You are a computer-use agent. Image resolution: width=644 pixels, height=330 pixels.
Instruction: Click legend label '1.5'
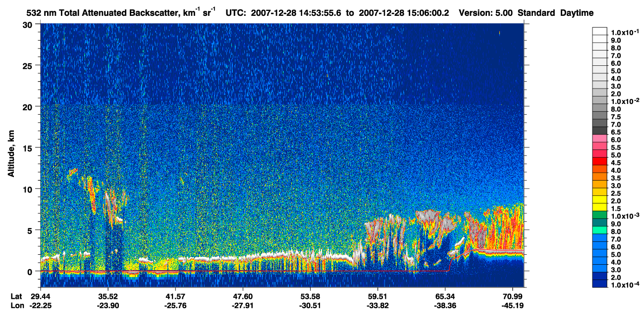pos(616,208)
